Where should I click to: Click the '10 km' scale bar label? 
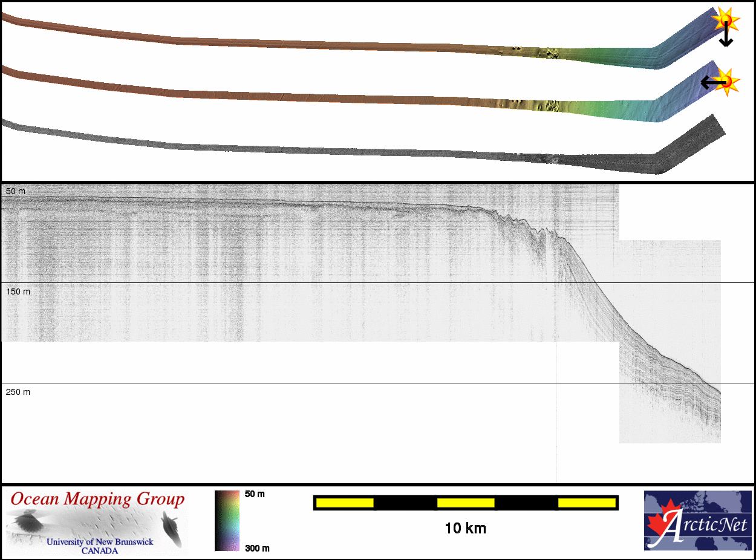coord(465,529)
